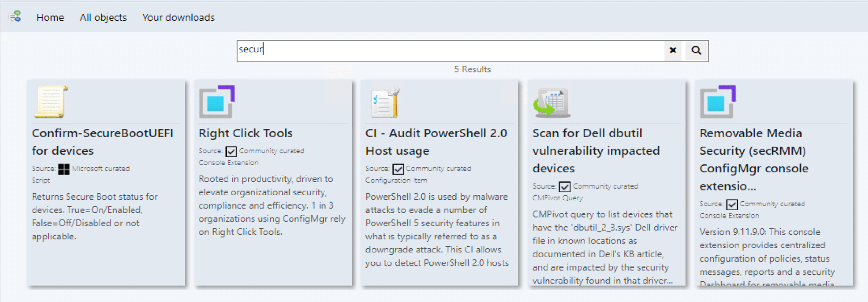Open CI - Audit PowerShell 2.0 Host usage
The height and width of the screenshot is (302, 868).
[x=436, y=142]
